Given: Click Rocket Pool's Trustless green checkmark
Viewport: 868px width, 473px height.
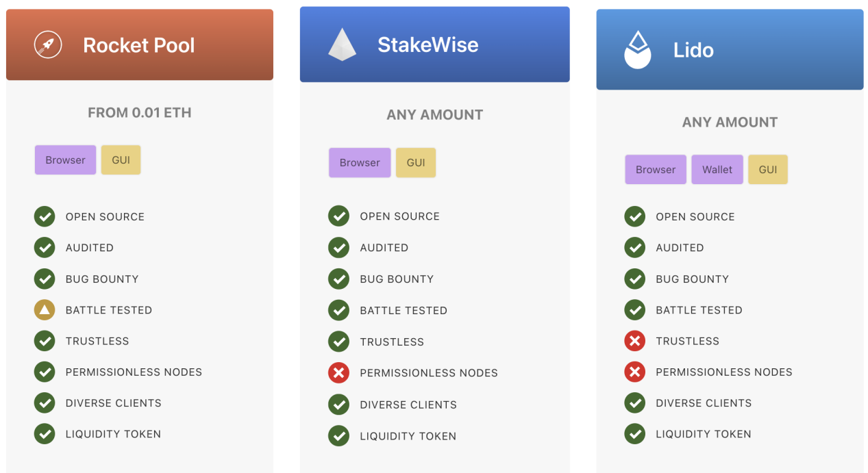Looking at the screenshot, I should coord(45,341).
